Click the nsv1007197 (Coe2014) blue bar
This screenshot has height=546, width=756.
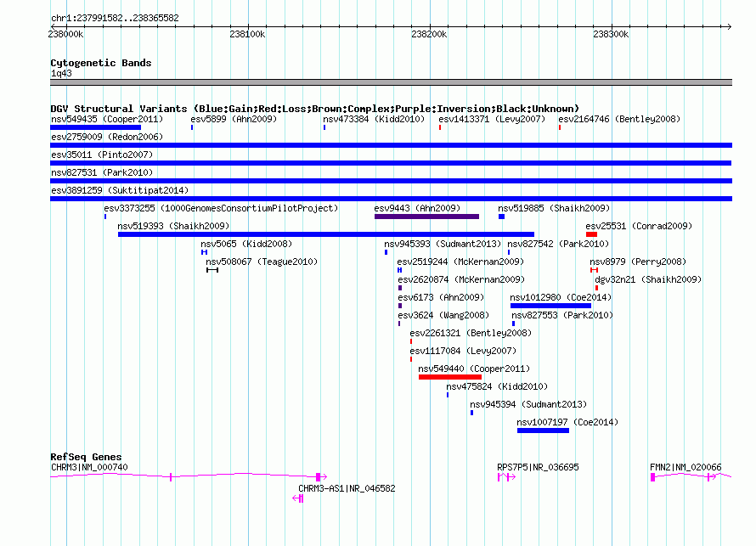(543, 431)
